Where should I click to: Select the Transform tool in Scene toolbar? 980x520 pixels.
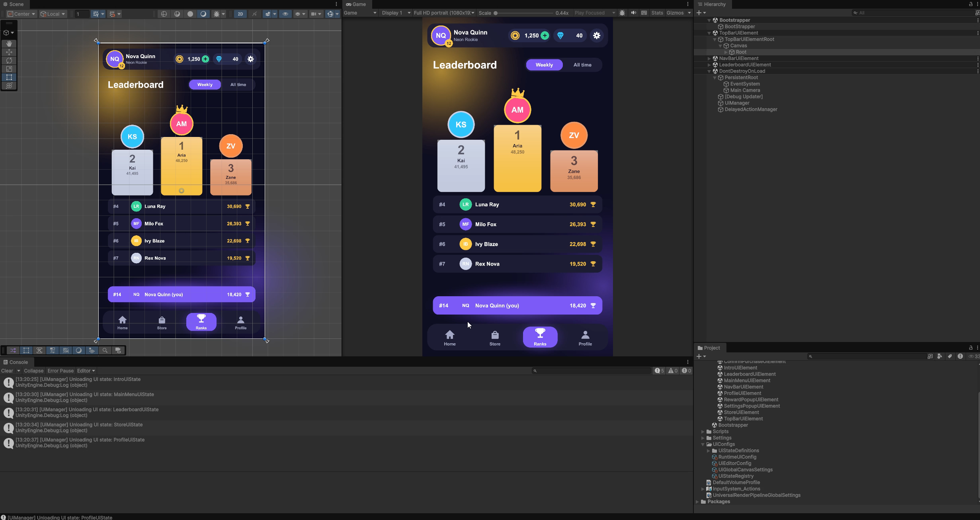pos(9,86)
